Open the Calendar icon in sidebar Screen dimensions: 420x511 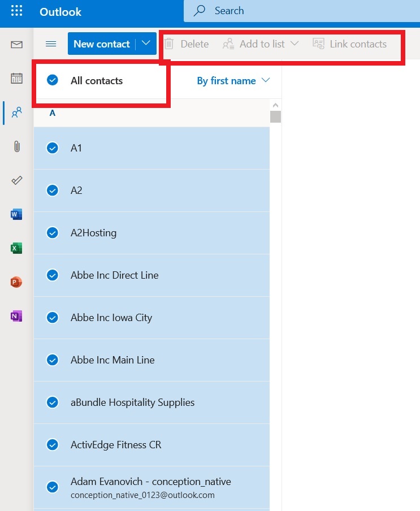click(16, 78)
